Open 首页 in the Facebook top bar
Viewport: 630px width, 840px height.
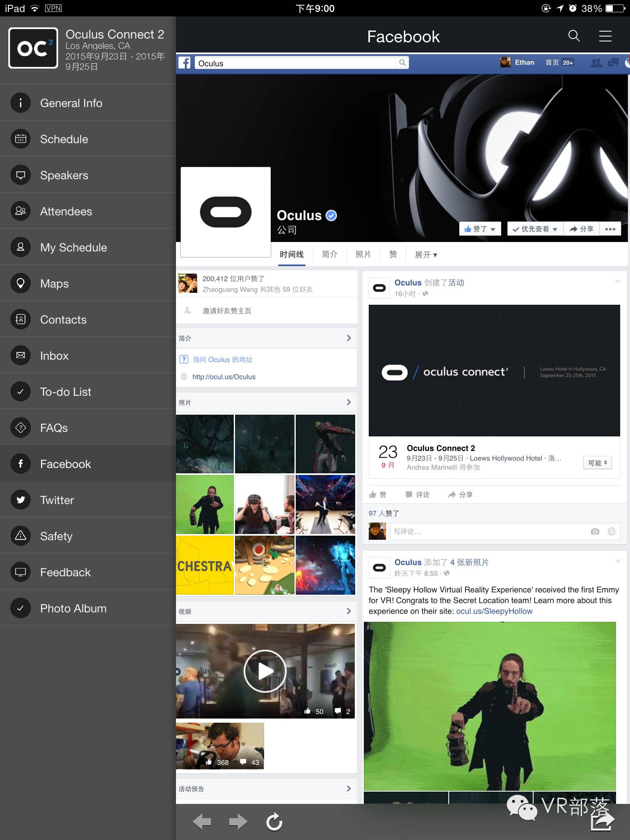552,62
